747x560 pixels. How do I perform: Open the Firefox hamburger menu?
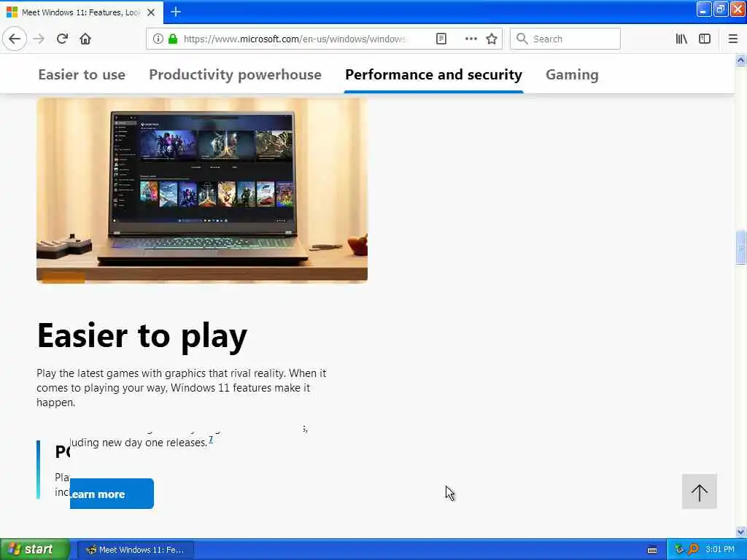[x=732, y=39]
